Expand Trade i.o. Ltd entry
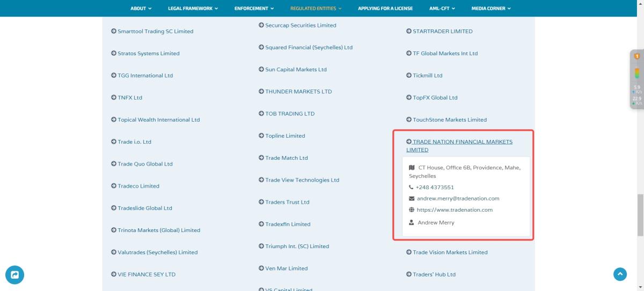Screen dimensions: 644x291 tap(131, 142)
